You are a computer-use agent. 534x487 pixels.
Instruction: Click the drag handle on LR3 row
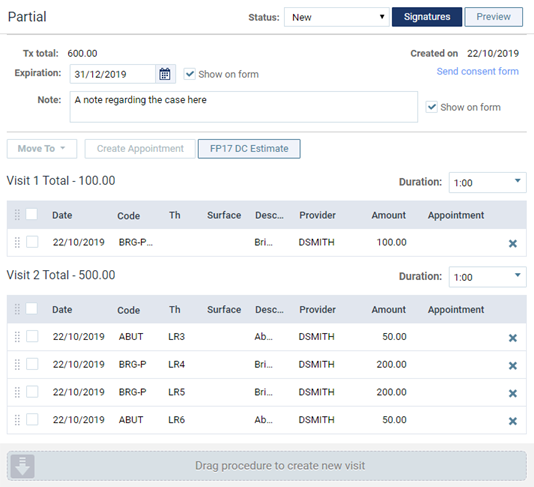17,337
